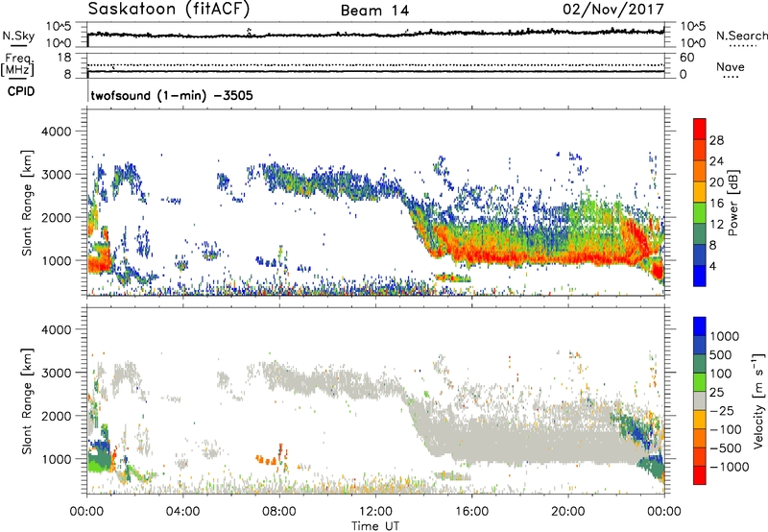Click the "24" label on power colorbar
The height and width of the screenshot is (532, 768).
click(x=716, y=161)
